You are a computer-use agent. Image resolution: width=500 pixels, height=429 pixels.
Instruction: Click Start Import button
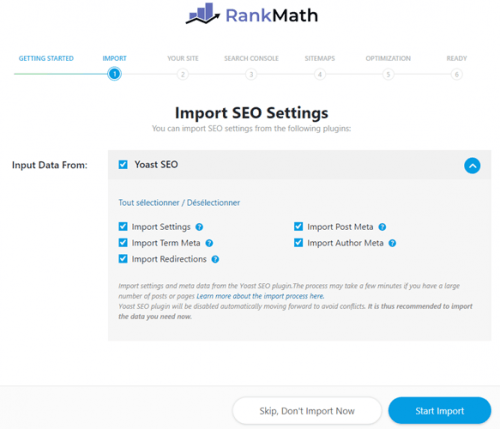(440, 410)
